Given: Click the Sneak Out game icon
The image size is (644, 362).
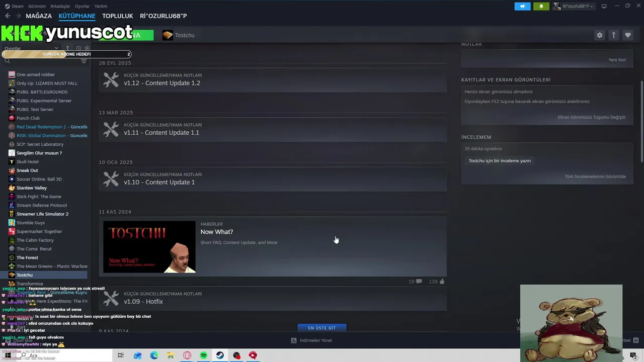Looking at the screenshot, I should coord(12,170).
